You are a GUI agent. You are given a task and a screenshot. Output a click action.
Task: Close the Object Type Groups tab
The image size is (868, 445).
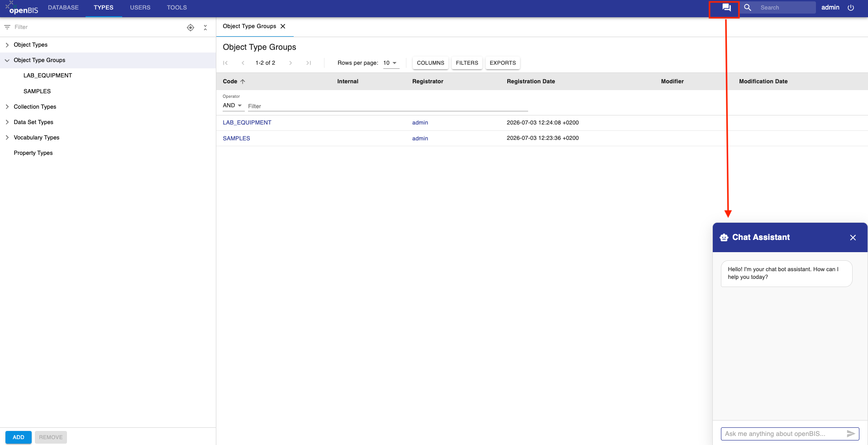coord(283,26)
